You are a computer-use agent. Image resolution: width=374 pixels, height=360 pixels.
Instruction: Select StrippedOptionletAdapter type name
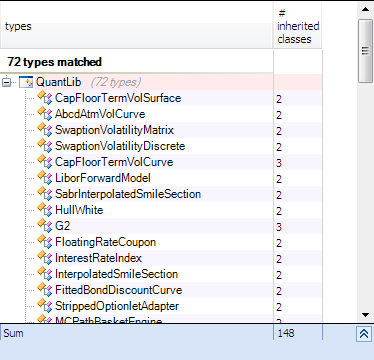[117, 306]
